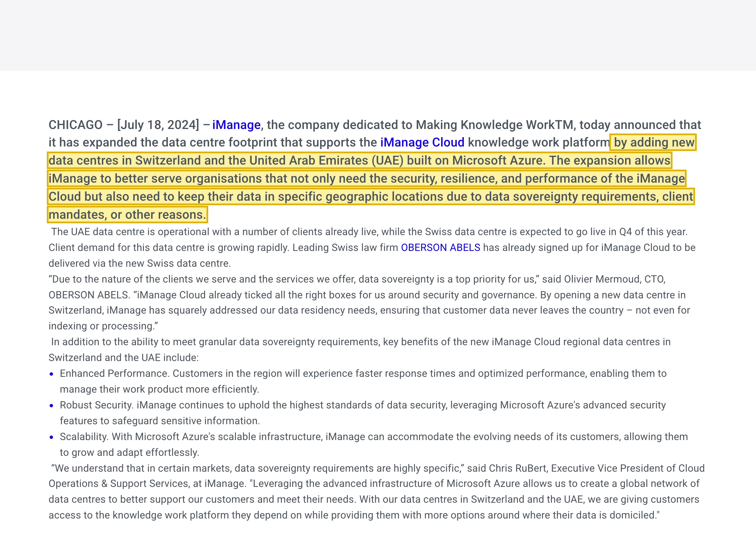The image size is (756, 549).
Task: Click the bullet dot before 'Enhanced Performance'
Action: (x=51, y=374)
